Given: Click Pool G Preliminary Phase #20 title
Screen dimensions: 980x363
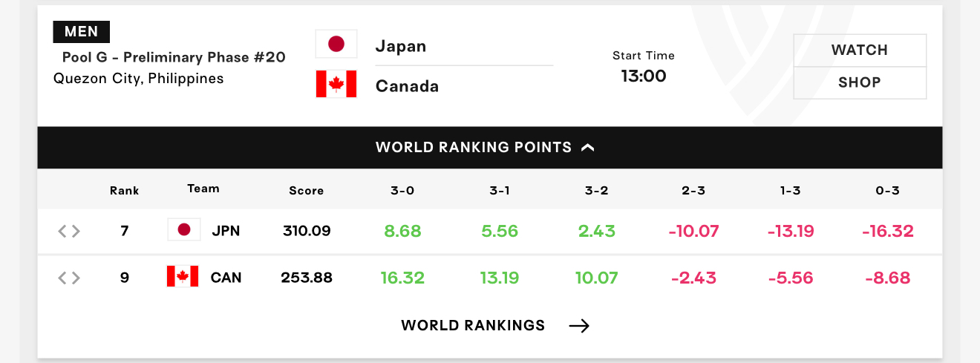Looking at the screenshot, I should pyautogui.click(x=174, y=57).
